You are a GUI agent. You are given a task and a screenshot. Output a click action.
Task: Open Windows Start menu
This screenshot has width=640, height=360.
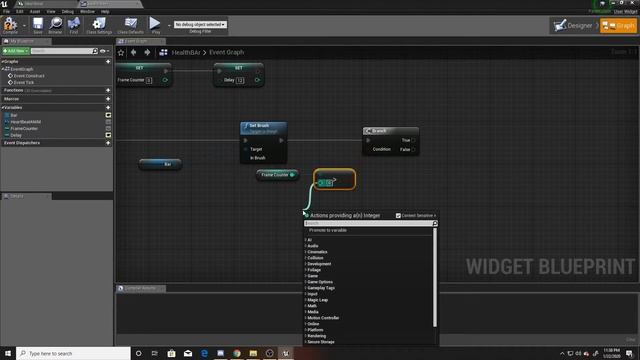(8, 353)
